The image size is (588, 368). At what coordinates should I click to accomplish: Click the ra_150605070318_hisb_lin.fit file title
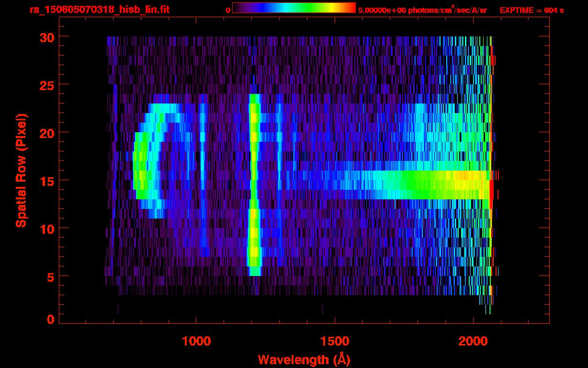point(99,10)
